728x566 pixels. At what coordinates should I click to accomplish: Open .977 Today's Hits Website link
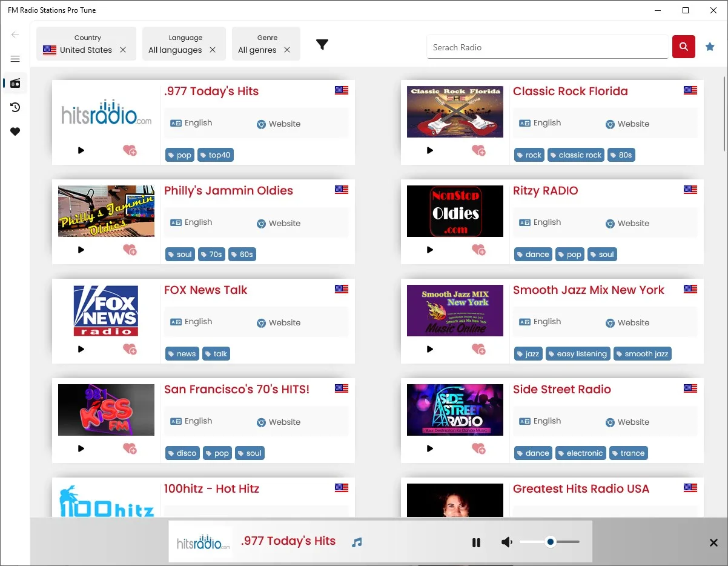[x=279, y=124]
